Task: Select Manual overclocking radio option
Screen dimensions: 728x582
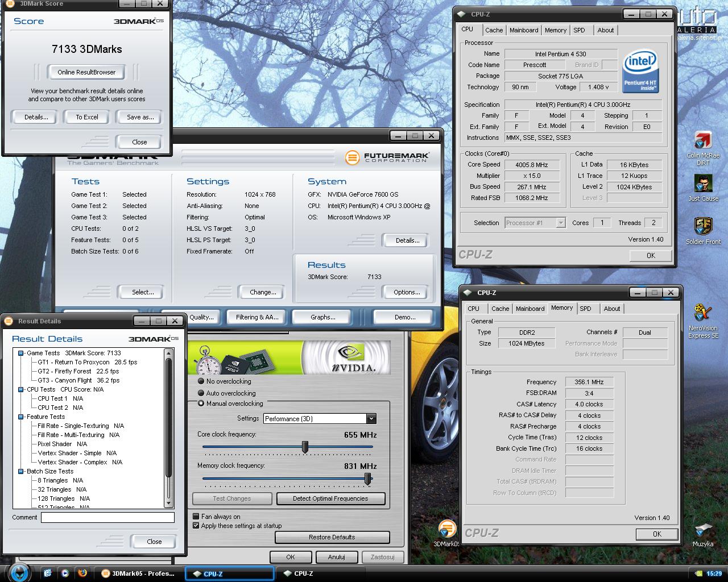Action: pos(201,404)
